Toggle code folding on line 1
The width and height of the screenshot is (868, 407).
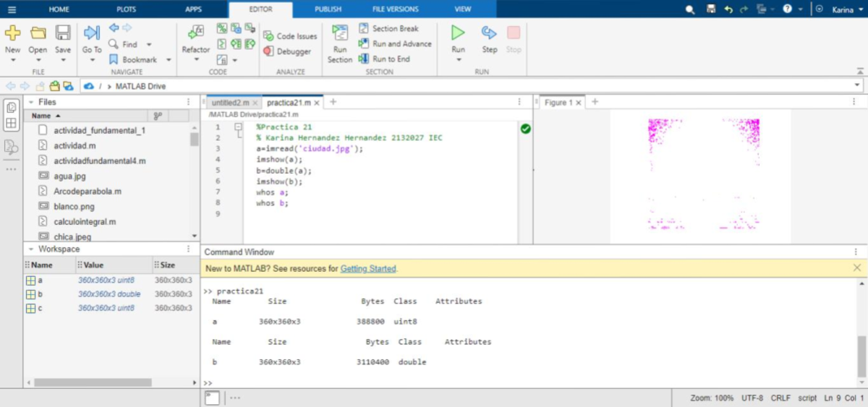coord(238,127)
